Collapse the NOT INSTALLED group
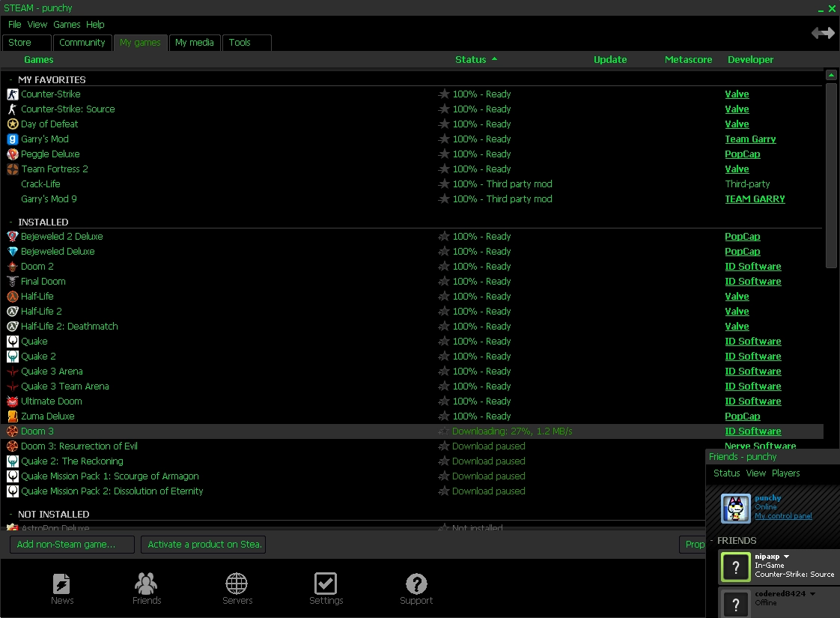Screen dimensions: 840x618 (10, 514)
